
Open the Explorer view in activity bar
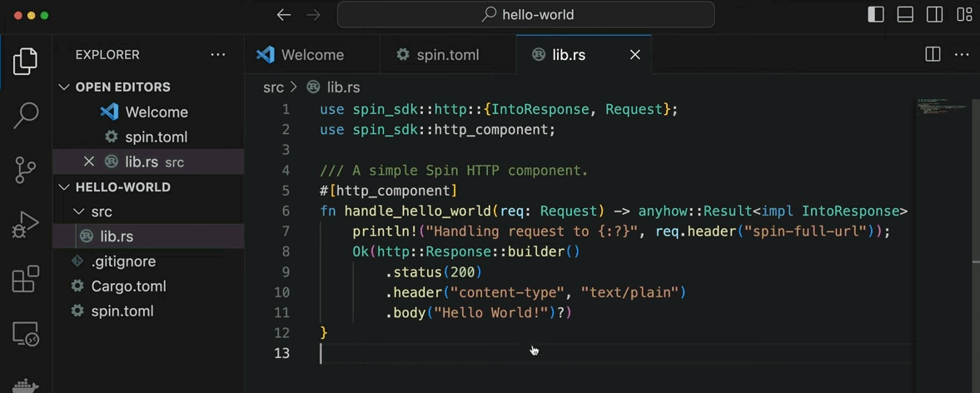[x=26, y=62]
